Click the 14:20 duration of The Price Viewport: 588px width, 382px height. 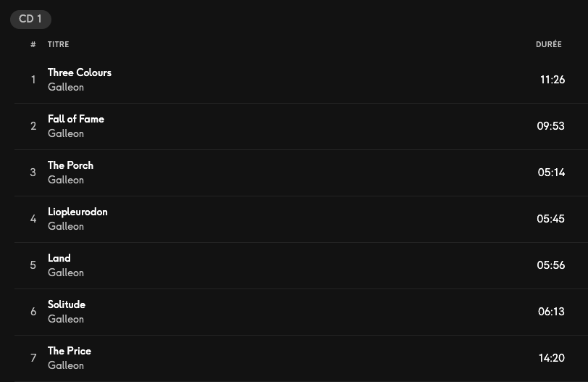(551, 358)
